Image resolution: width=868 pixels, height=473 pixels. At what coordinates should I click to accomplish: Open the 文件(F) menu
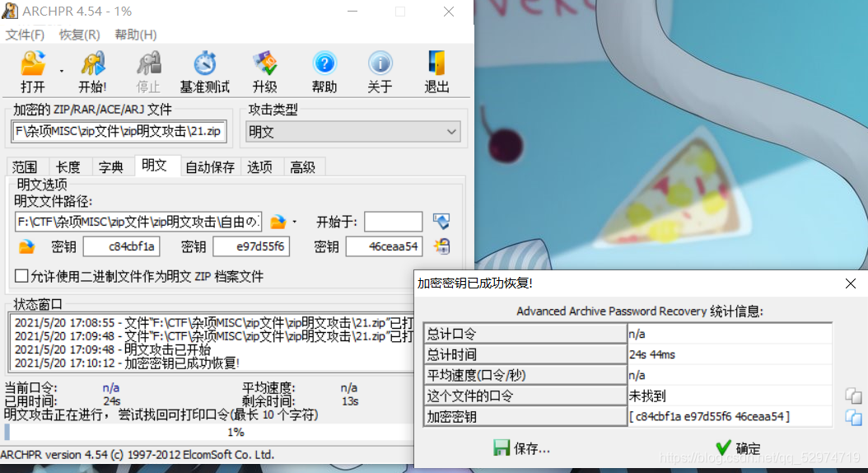tap(25, 35)
